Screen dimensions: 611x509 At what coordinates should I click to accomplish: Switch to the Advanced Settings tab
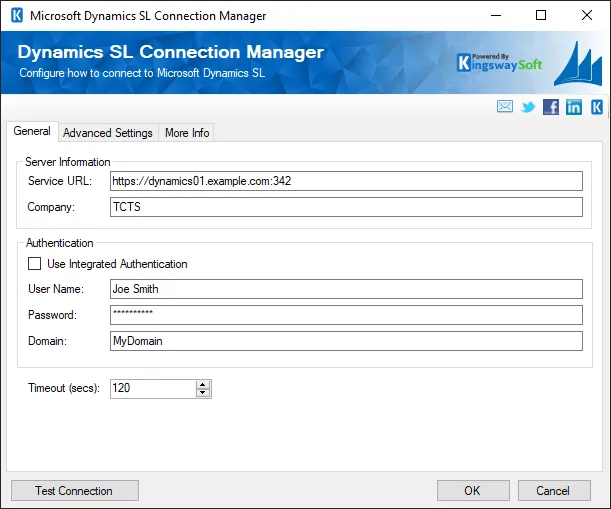click(x=108, y=133)
